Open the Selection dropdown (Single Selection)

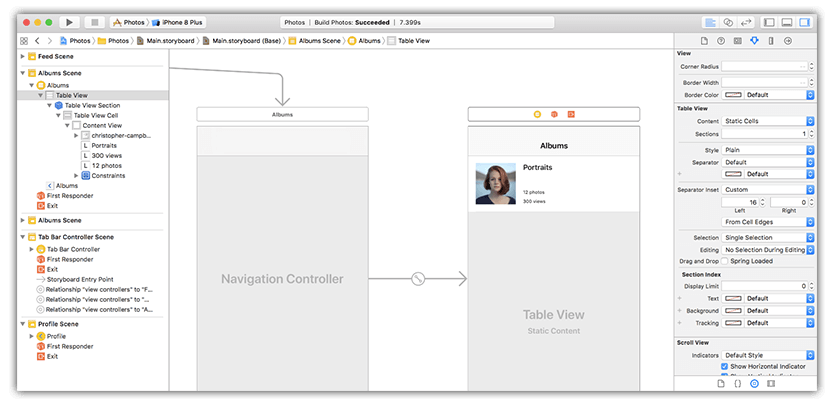(x=766, y=237)
